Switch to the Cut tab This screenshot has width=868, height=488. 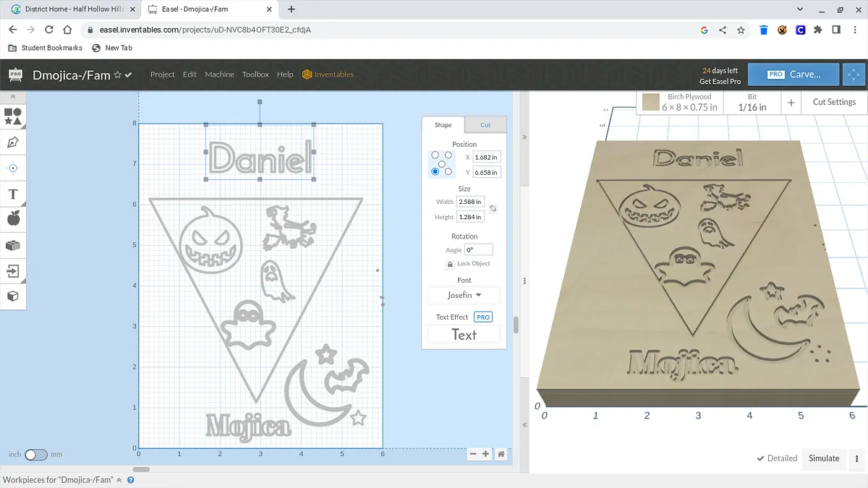click(485, 125)
